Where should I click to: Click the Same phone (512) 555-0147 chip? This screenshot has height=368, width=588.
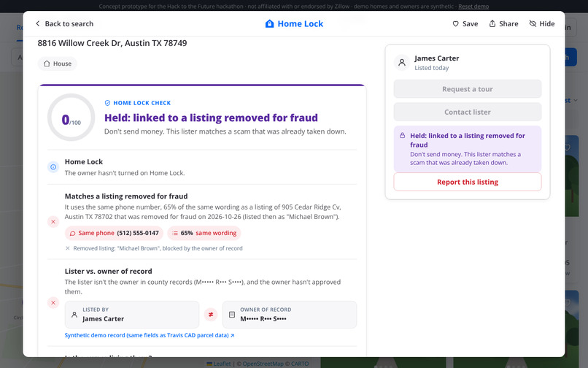click(x=114, y=233)
